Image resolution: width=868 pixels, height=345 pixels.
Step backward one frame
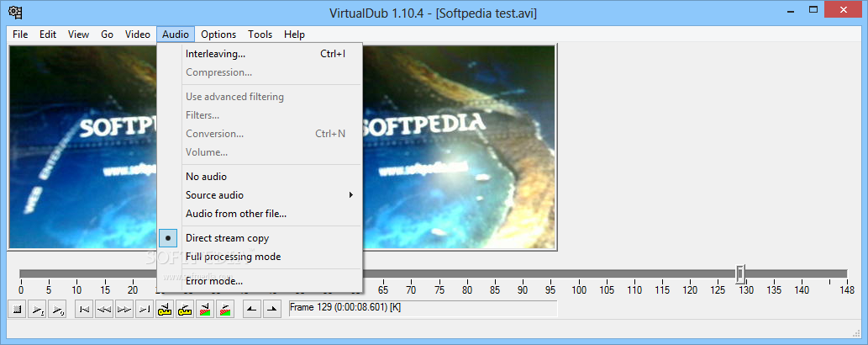104,310
